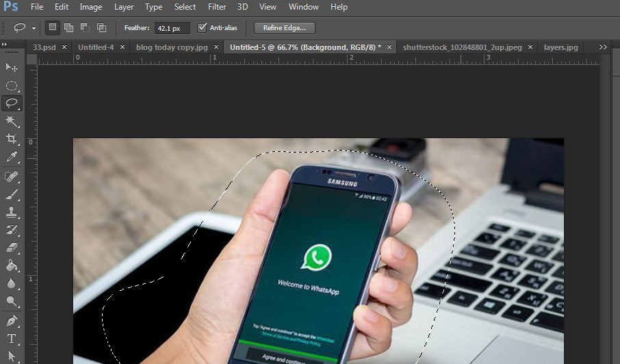Click the Refine Edge button

tap(284, 27)
